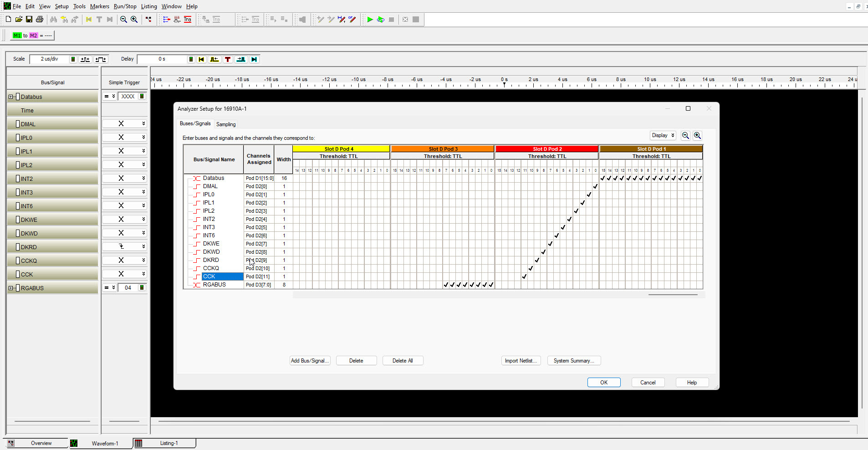Open CCK simple trigger dropdown

pos(124,274)
